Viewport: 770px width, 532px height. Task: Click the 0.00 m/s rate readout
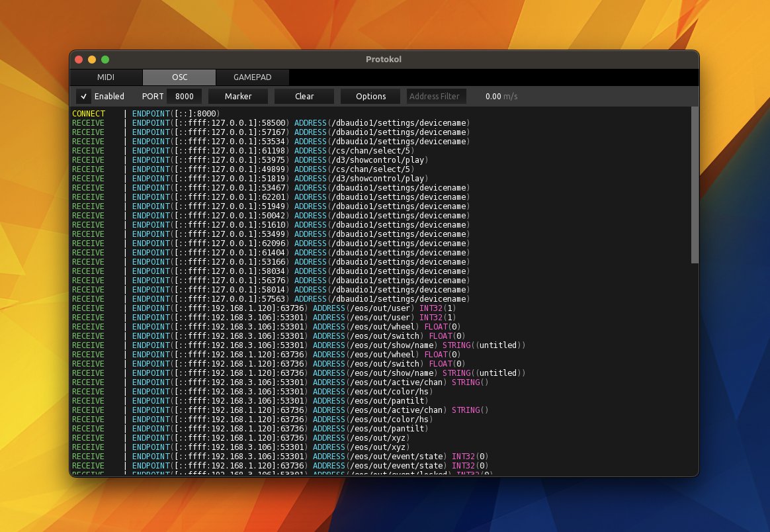click(x=501, y=97)
